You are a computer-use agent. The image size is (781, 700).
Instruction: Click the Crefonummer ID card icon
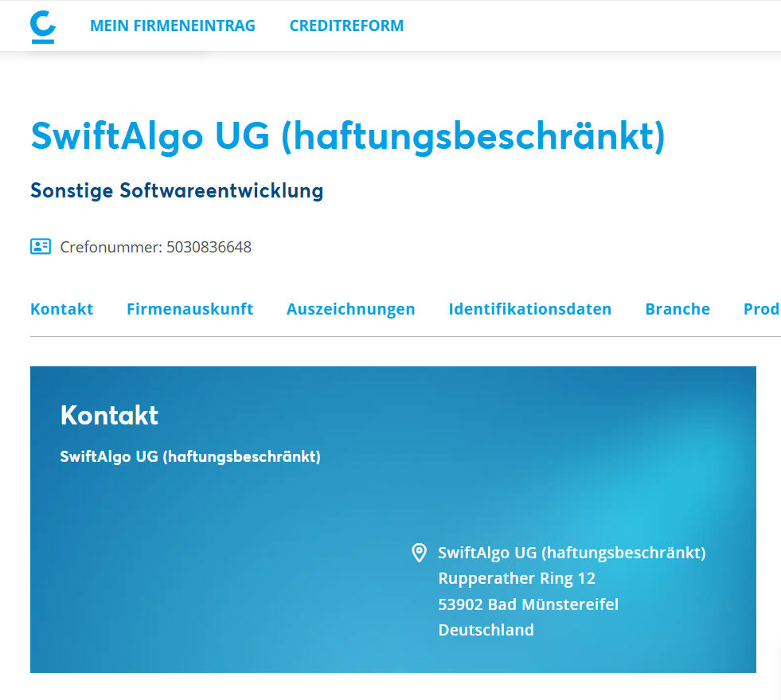pyautogui.click(x=41, y=246)
